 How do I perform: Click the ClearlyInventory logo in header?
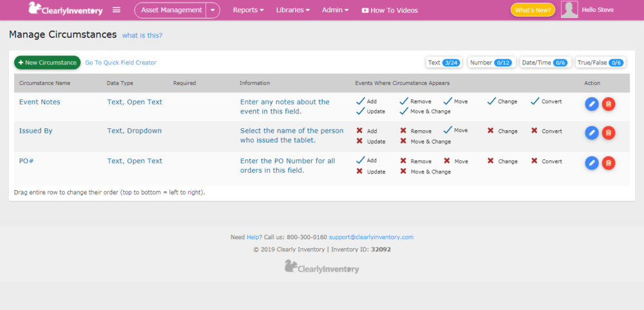[x=65, y=9]
